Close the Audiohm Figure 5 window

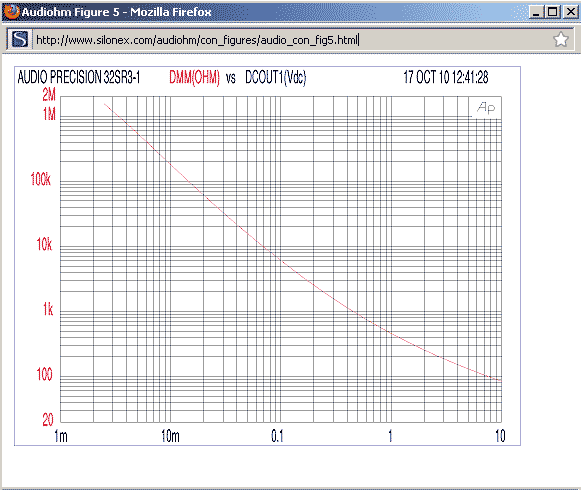tap(571, 12)
